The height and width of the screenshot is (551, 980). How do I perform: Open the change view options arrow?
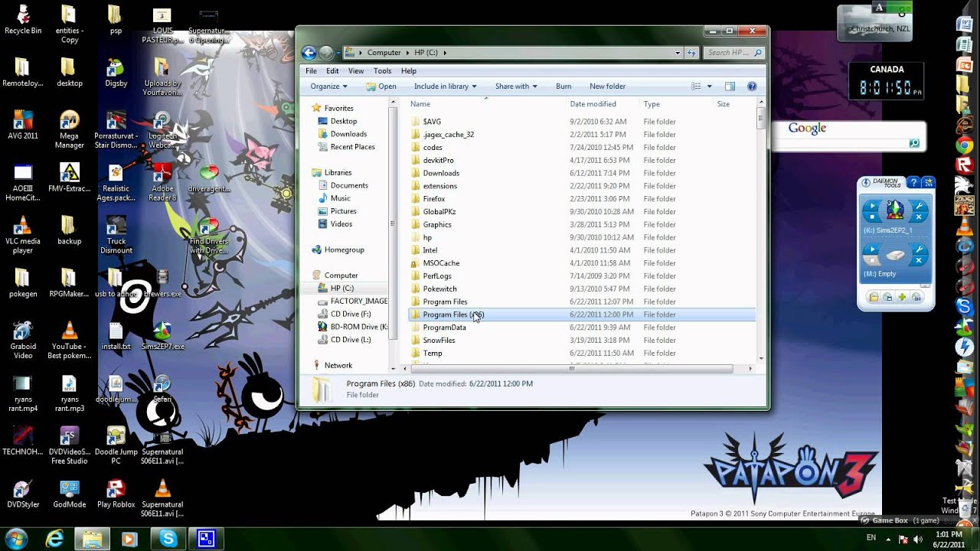pyautogui.click(x=709, y=86)
